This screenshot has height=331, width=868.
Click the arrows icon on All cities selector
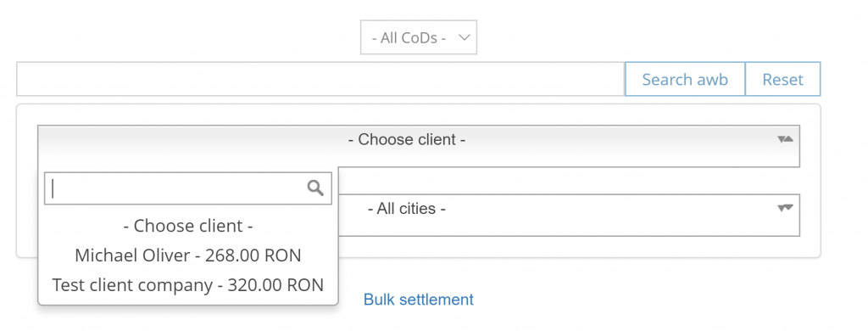click(785, 208)
